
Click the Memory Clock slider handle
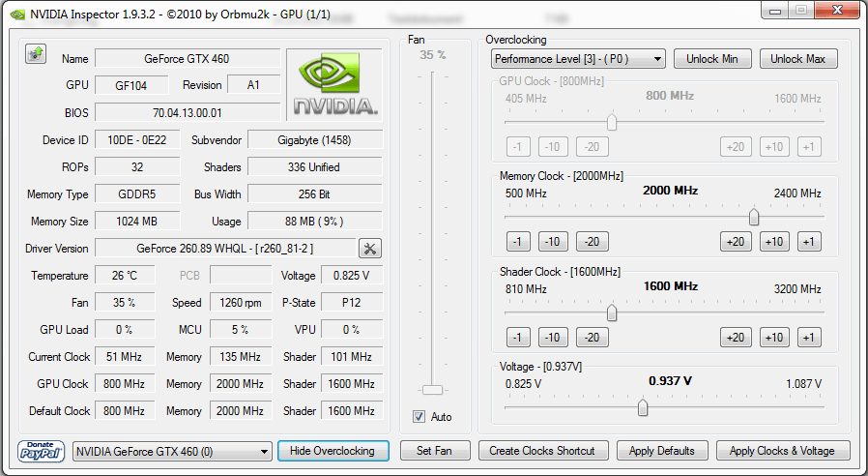pos(753,218)
